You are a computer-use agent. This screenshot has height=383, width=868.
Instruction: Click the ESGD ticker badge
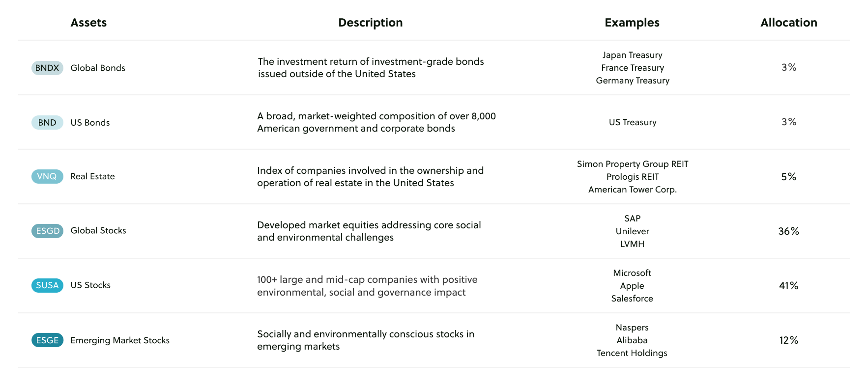[47, 231]
